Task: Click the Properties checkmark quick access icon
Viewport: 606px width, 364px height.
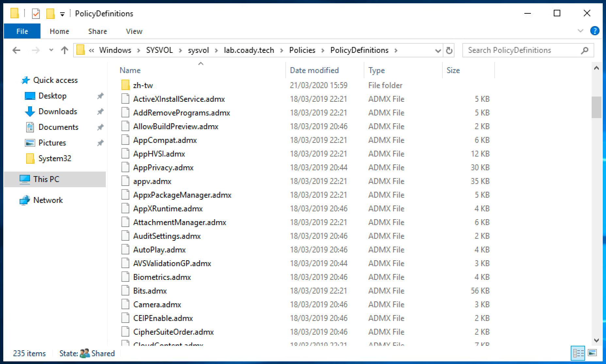Action: (36, 14)
